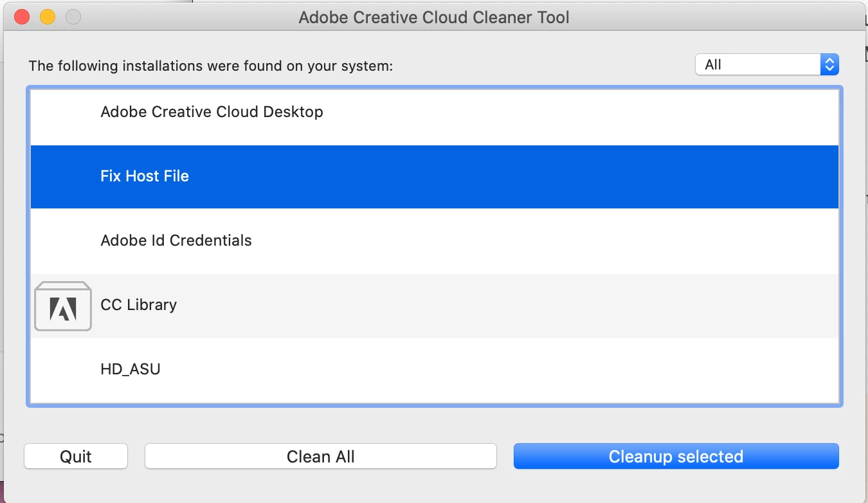Screen dimensions: 868x503
Task: Open the All filter dropdown
Action: 767,64
